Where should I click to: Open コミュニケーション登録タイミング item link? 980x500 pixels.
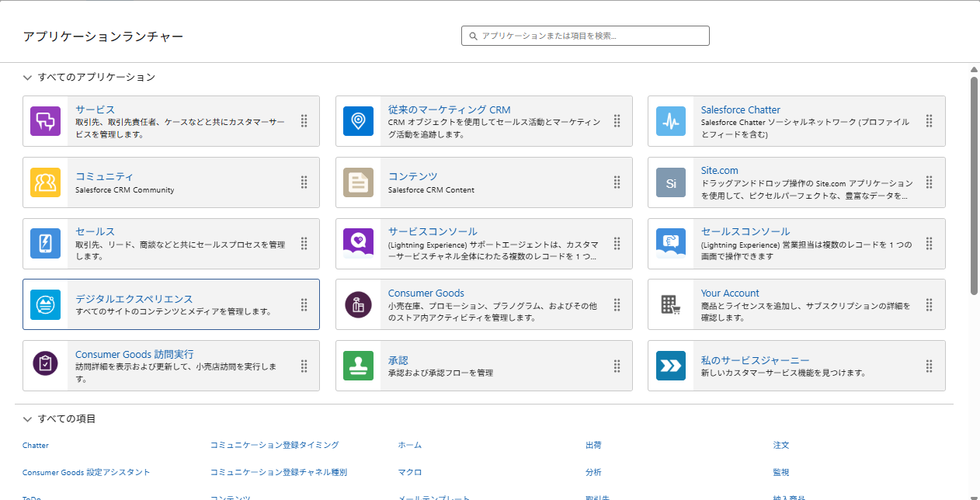275,445
